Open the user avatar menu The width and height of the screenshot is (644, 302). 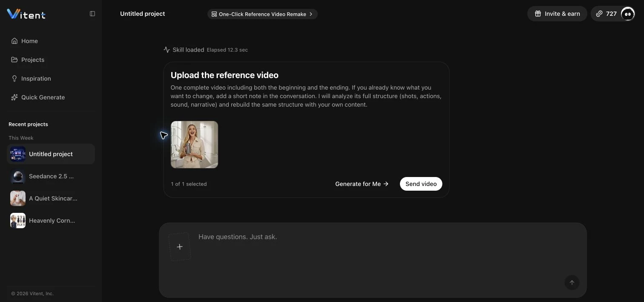click(x=628, y=14)
